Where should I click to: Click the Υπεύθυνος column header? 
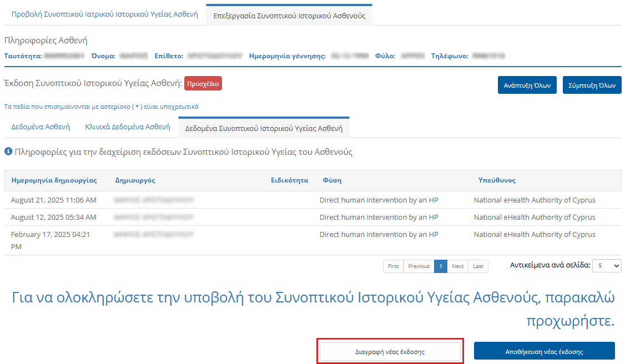point(497,180)
